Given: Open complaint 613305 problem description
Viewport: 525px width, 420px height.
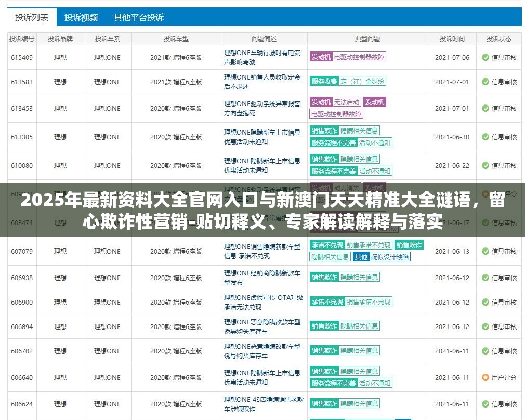Looking at the screenshot, I should pos(262,137).
